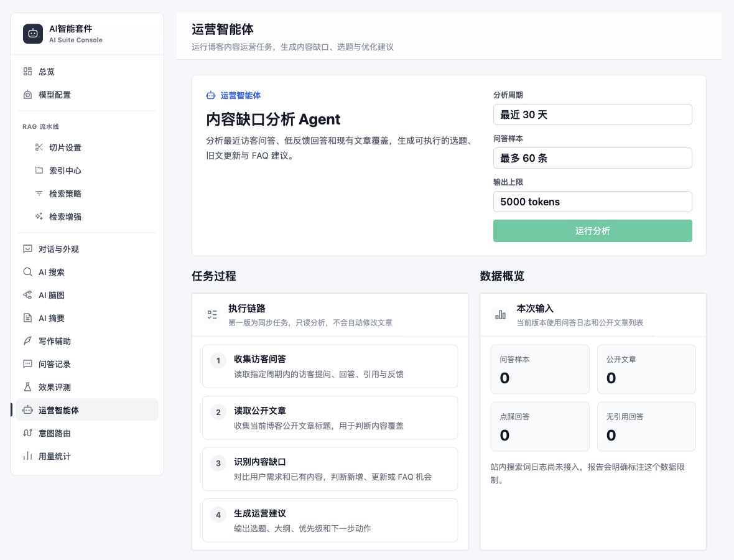Open 效果评测 page
The height and width of the screenshot is (560, 734).
pyautogui.click(x=87, y=387)
